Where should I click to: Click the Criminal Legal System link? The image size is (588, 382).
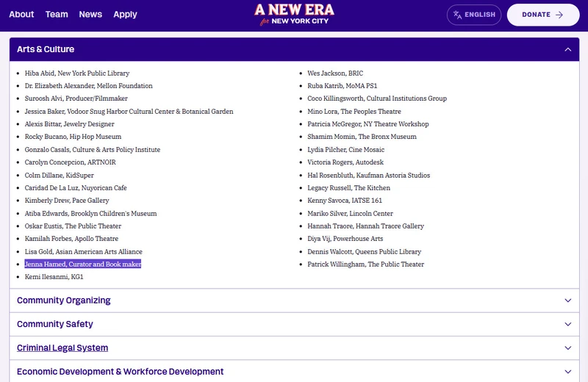point(62,348)
